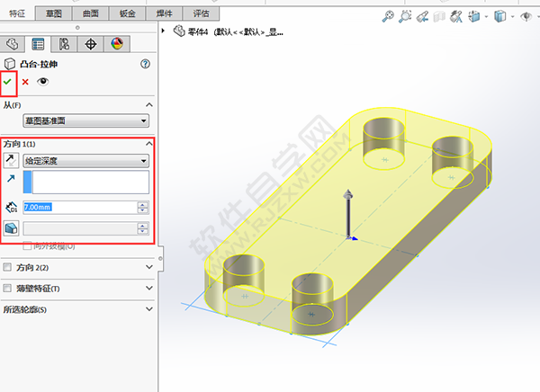Click the draft angle input field
This screenshot has width=540, height=392.
(80, 228)
